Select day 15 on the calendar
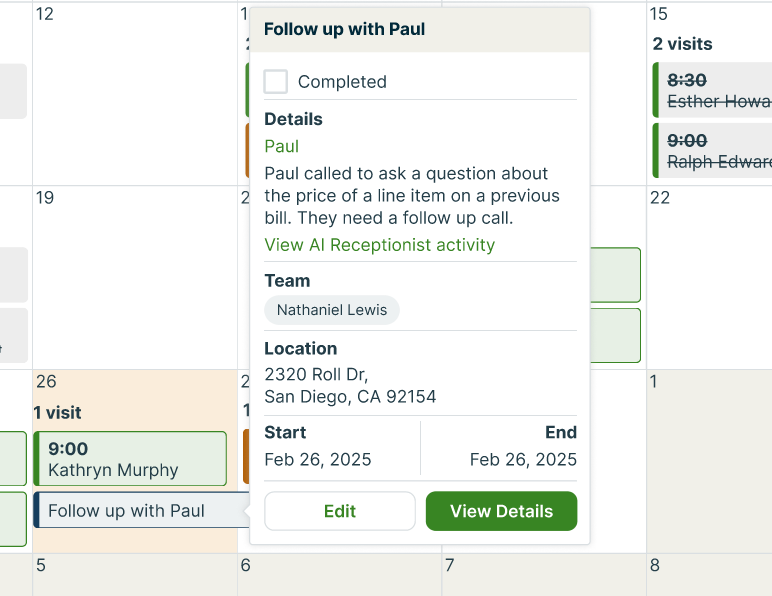The height and width of the screenshot is (596, 772). [x=658, y=14]
